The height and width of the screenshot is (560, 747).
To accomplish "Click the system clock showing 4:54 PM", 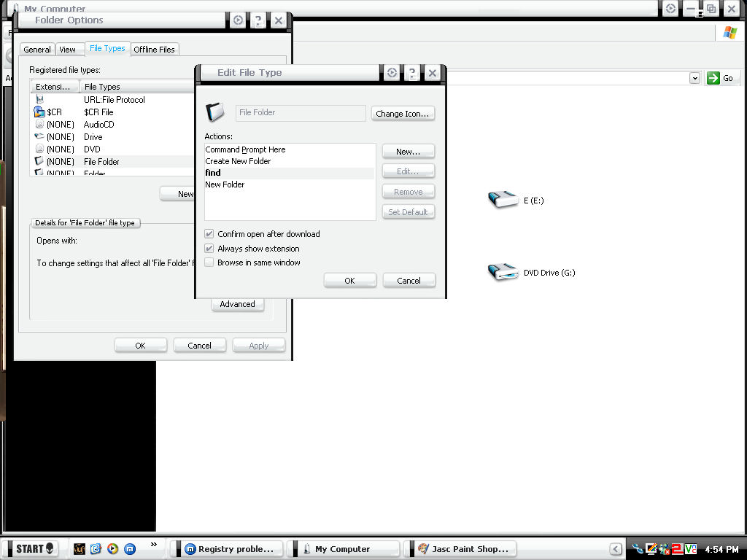I will 721,550.
